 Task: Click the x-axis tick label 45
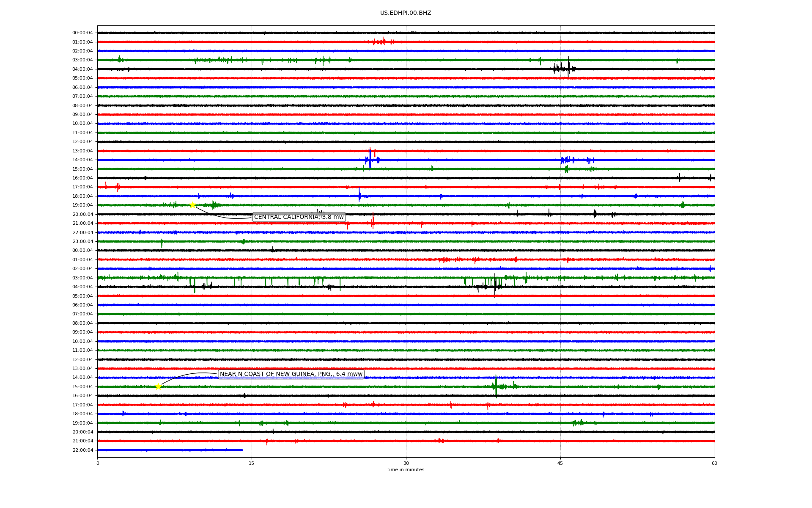pos(560,464)
